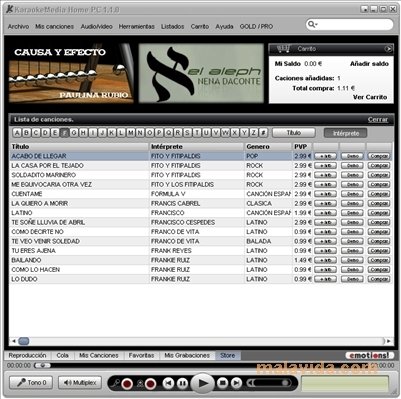Open the Causa y Efecto Paulina Rubio banner

click(x=71, y=73)
